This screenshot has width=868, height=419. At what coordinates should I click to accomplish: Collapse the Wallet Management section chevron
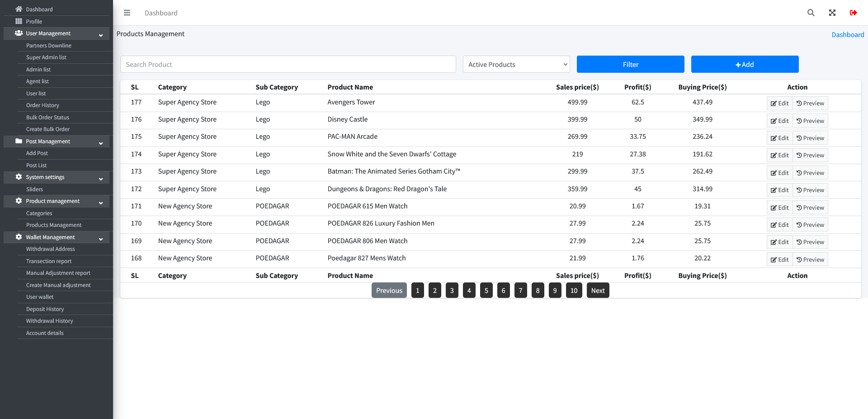pyautogui.click(x=101, y=239)
